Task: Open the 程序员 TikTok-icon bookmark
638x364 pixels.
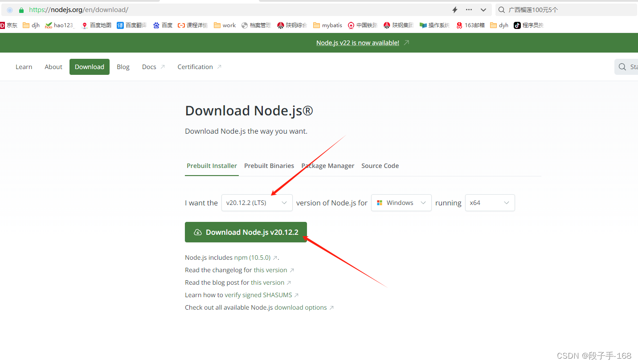Action: (x=529, y=25)
